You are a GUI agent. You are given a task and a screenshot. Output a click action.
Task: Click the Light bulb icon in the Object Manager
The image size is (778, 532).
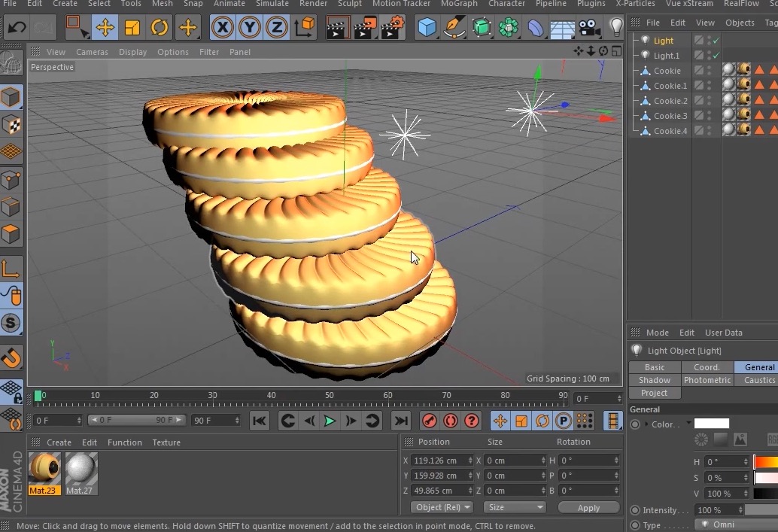pyautogui.click(x=645, y=40)
